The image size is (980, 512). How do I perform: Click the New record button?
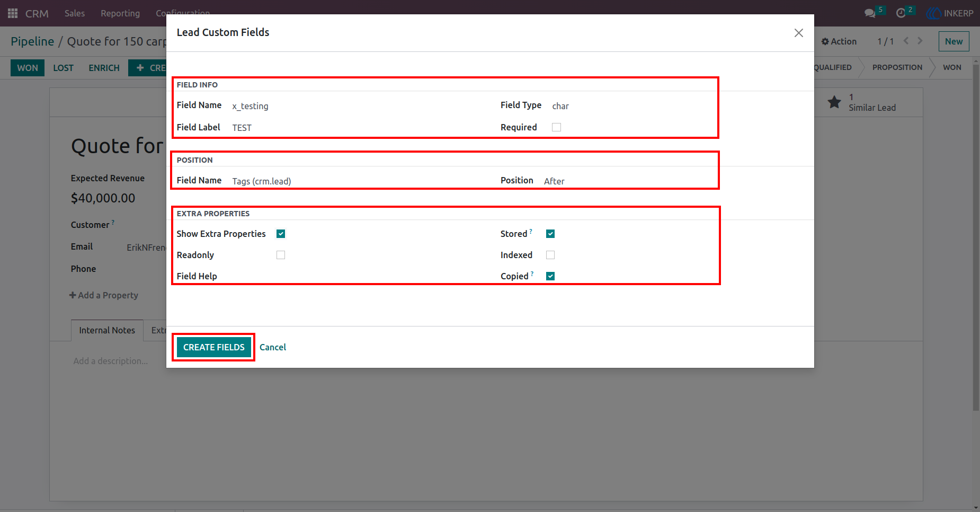point(954,41)
